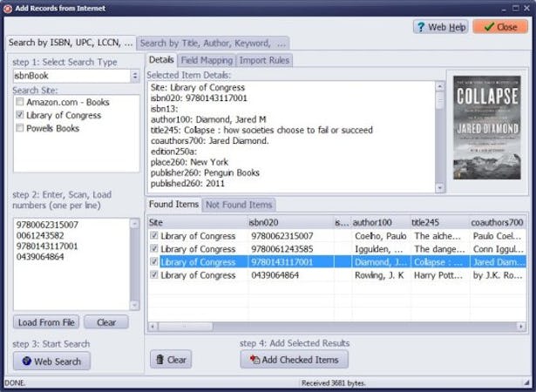
Task: Switch to Search by ISBN, UPC, LCCN tab
Action: pyautogui.click(x=71, y=43)
